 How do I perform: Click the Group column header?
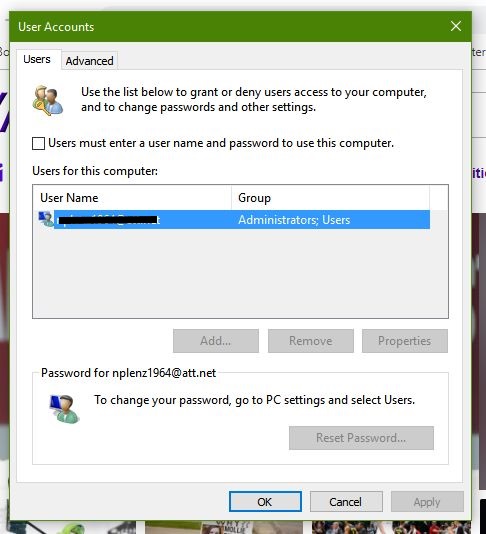coord(330,198)
